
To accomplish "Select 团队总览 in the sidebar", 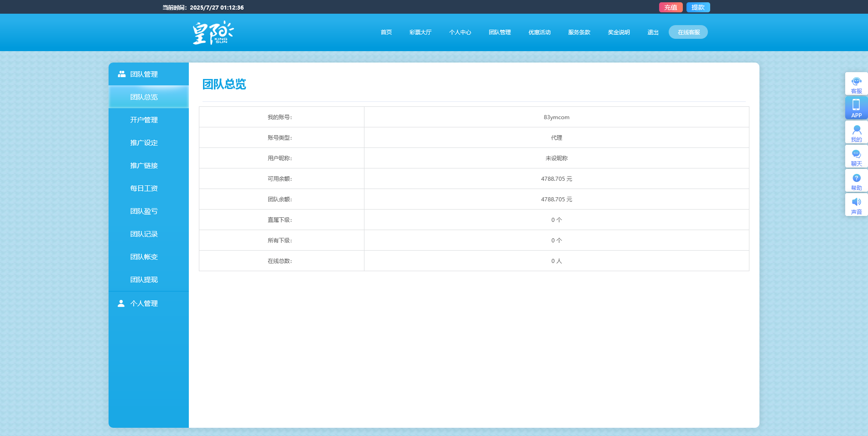I will click(149, 97).
